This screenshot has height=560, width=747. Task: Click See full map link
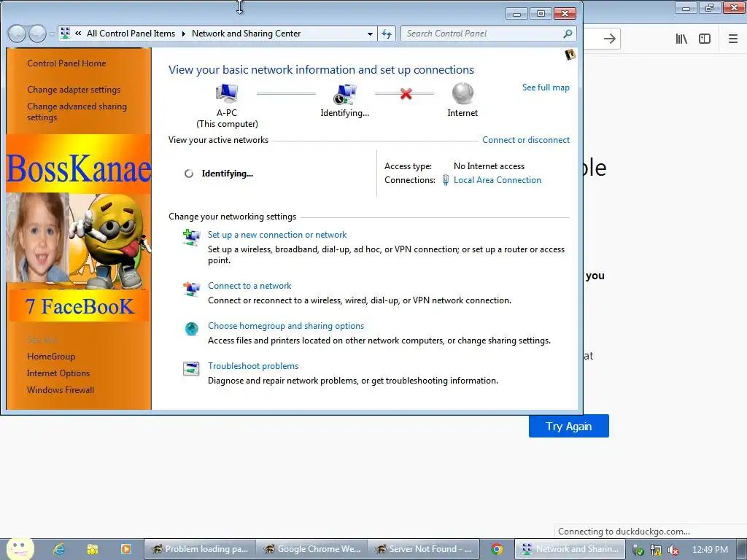pos(546,87)
